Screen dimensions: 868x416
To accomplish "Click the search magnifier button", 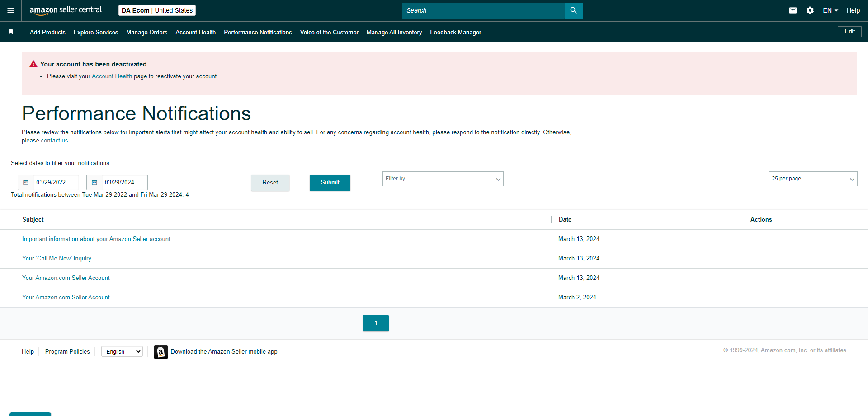I will (x=573, y=10).
